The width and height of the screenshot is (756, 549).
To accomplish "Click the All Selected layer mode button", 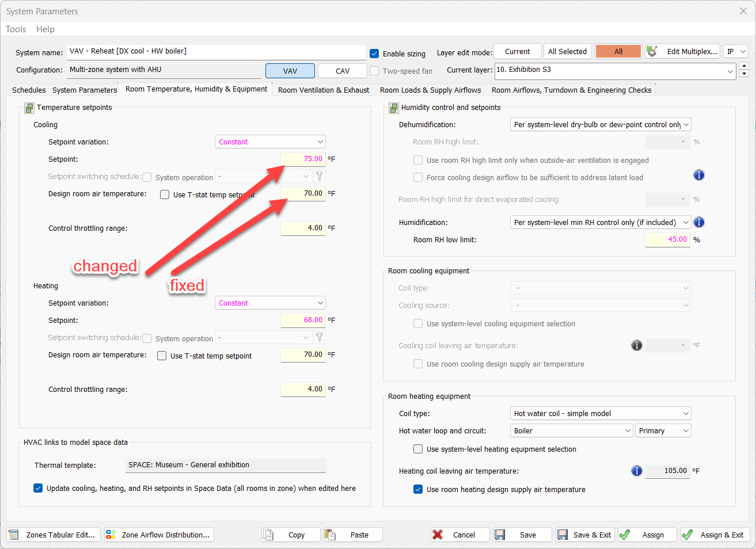I will pyautogui.click(x=567, y=52).
